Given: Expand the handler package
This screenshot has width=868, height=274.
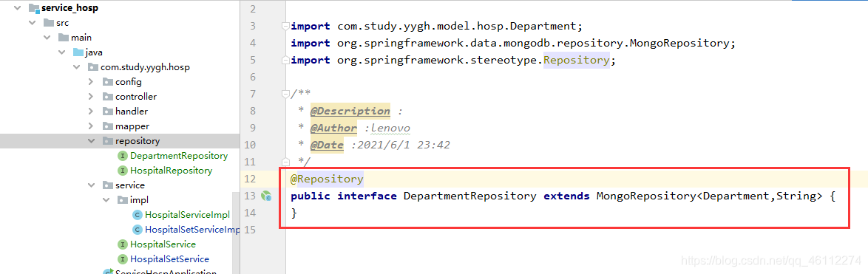Looking at the screenshot, I should click(92, 111).
